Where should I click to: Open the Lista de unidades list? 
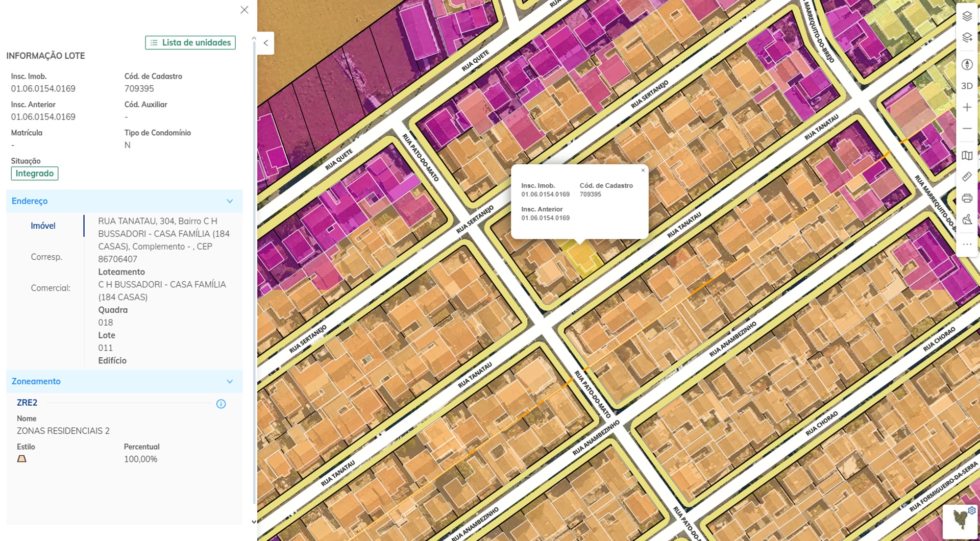coord(190,42)
